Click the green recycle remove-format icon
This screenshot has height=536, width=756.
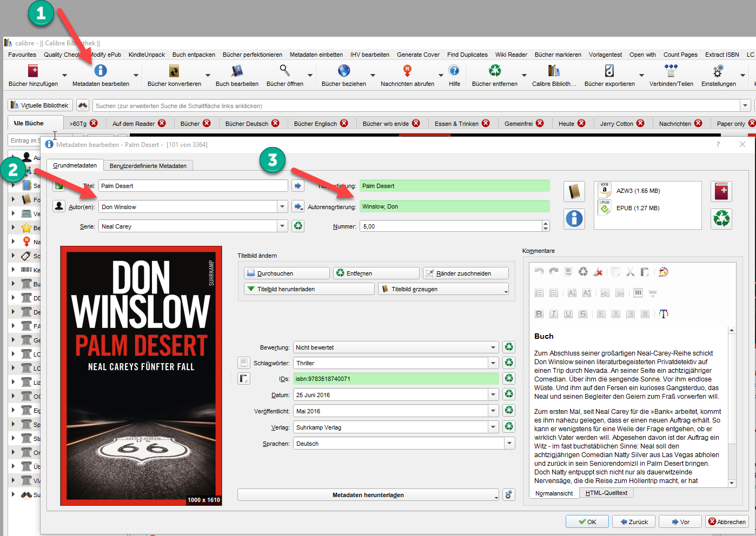(x=721, y=218)
